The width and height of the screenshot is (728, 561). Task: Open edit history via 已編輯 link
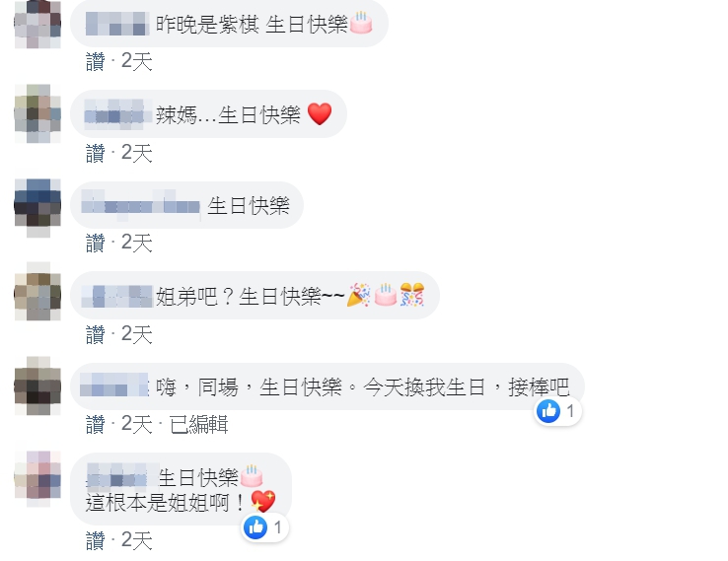[198, 424]
